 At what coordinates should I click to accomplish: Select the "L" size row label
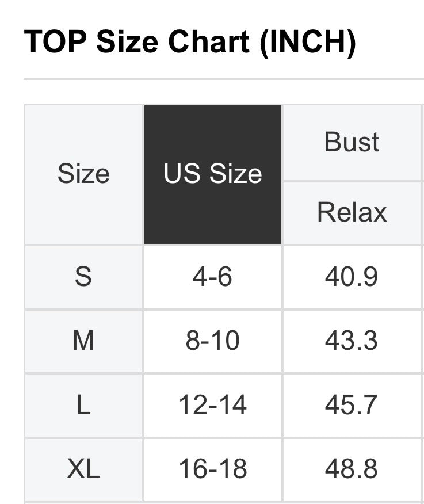tap(83, 405)
